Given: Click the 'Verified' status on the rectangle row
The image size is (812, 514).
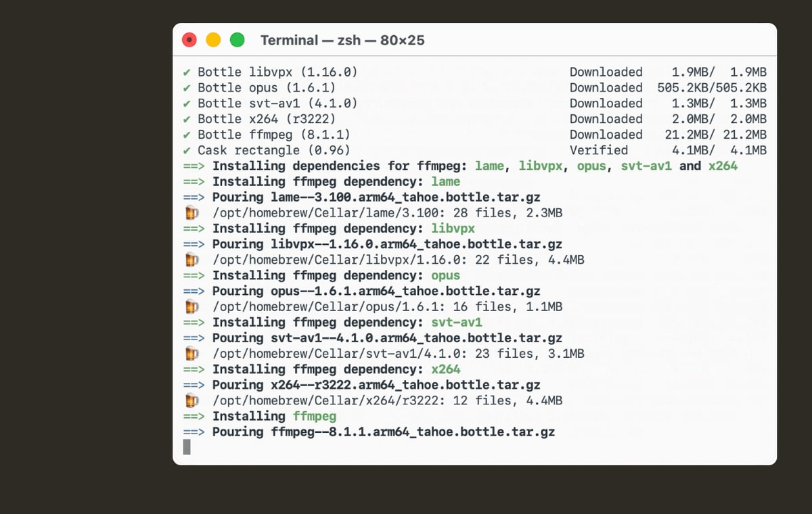Looking at the screenshot, I should click(599, 150).
